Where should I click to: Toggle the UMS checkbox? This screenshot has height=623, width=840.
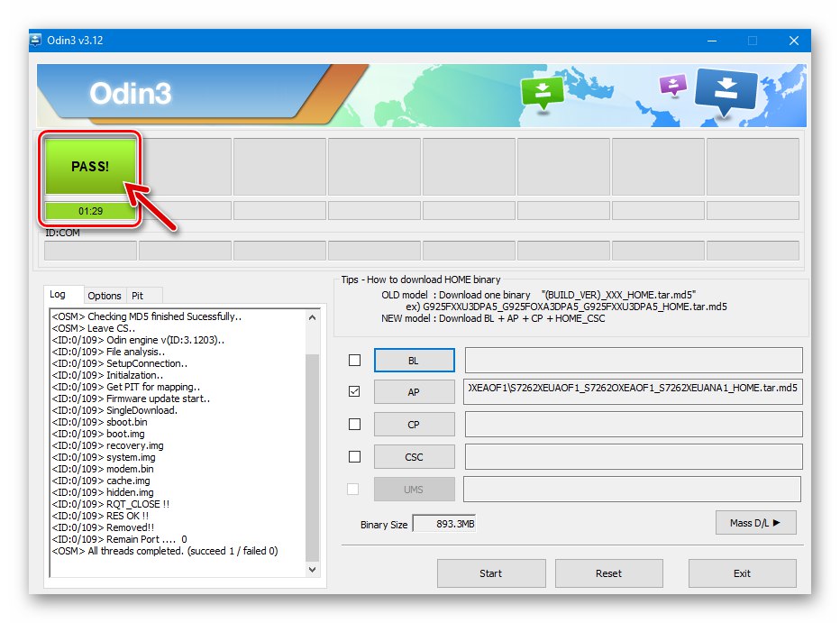coord(353,489)
